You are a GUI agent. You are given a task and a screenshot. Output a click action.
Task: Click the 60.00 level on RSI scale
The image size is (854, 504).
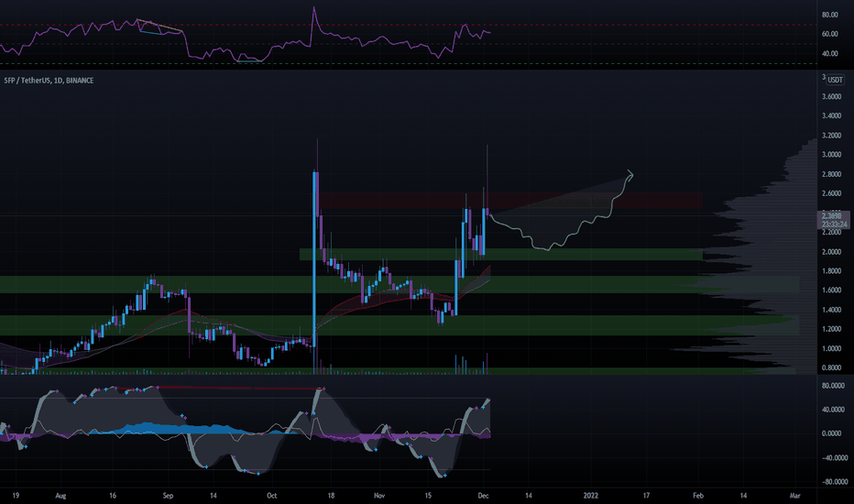(x=829, y=34)
